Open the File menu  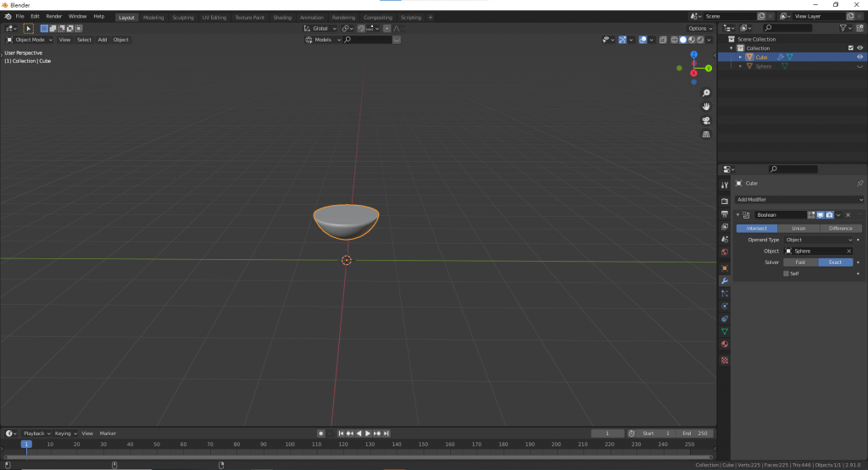click(x=20, y=17)
